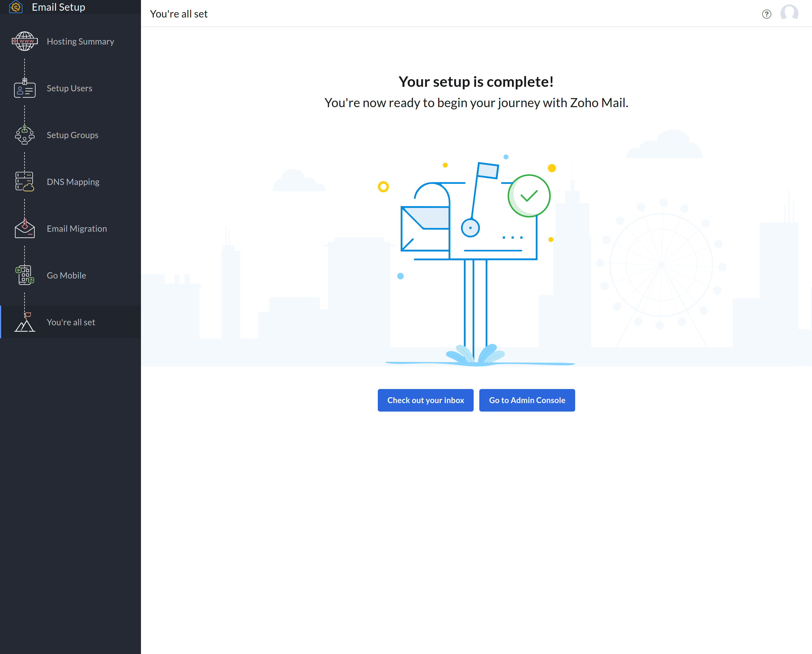
Task: Click the Email Migration envelope icon
Action: 25,228
